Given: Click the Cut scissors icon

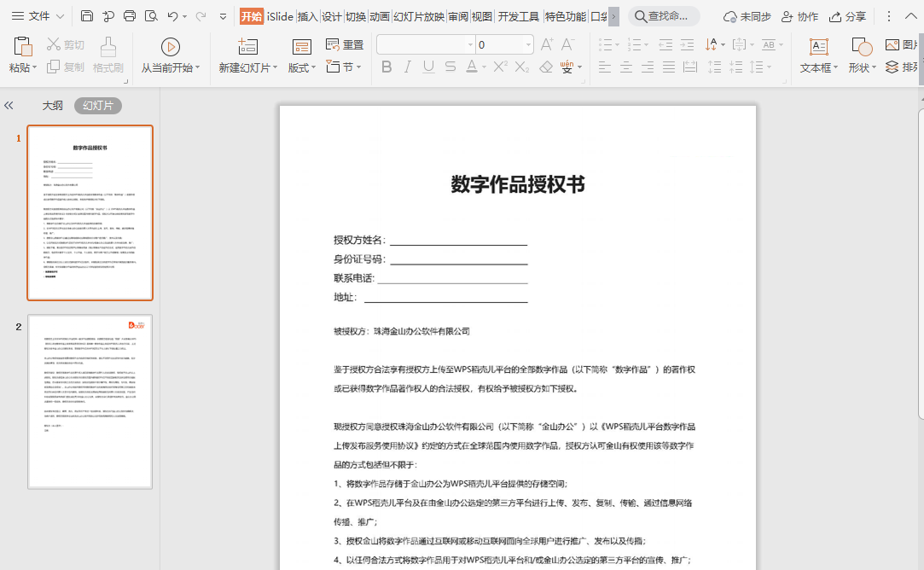Looking at the screenshot, I should [x=54, y=44].
